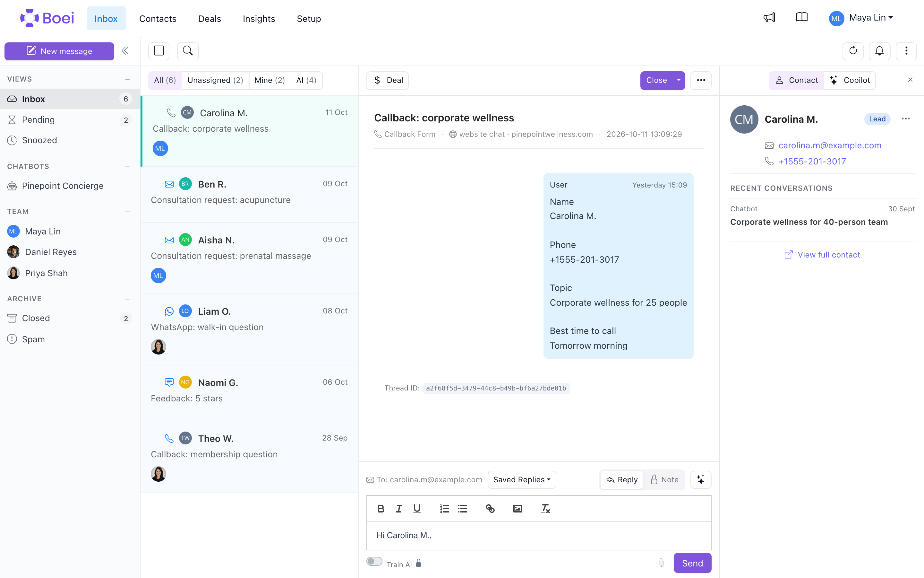Click the Deal button

(388, 80)
